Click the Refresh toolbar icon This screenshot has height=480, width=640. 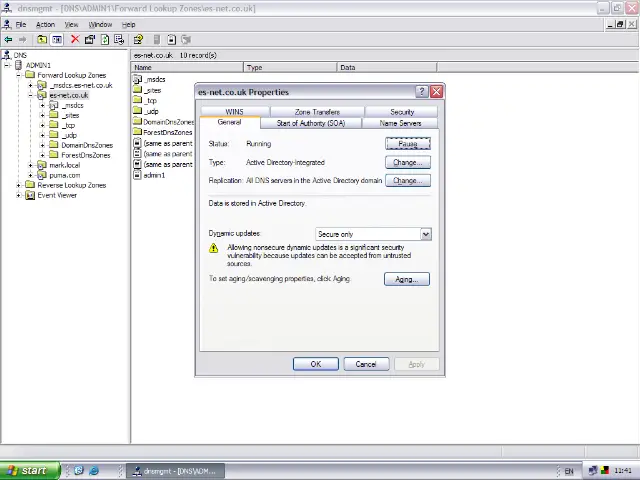105,40
